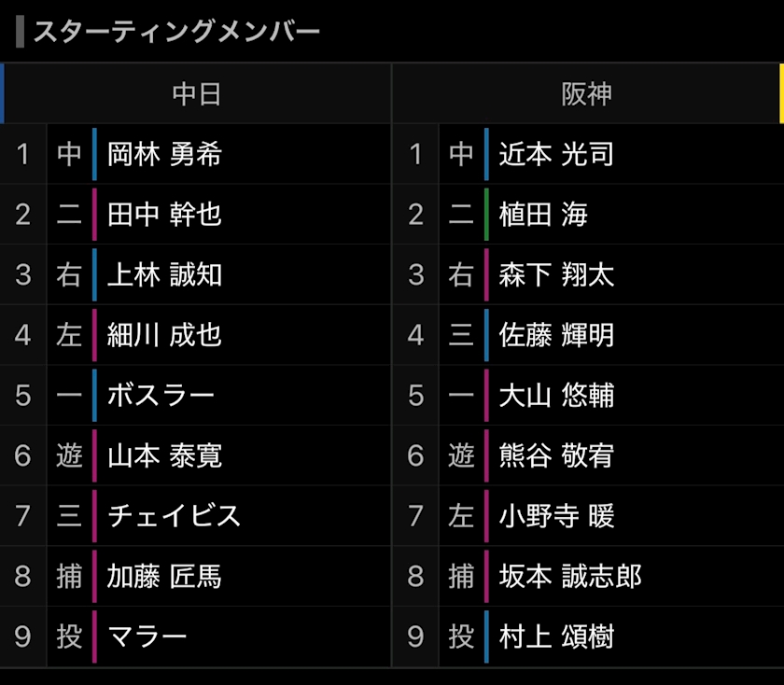Select 田中 幹也 in Chunichi lineup
The width and height of the screenshot is (784, 685).
pos(165,215)
